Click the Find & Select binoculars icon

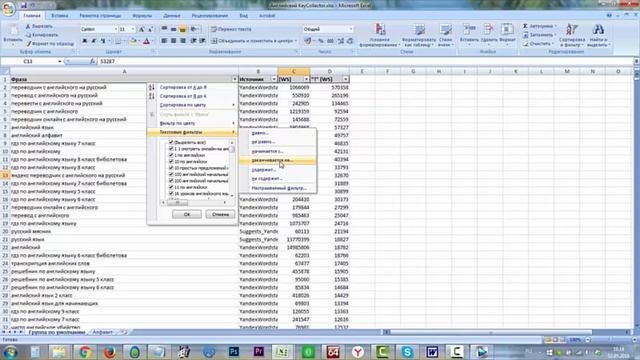click(x=598, y=29)
